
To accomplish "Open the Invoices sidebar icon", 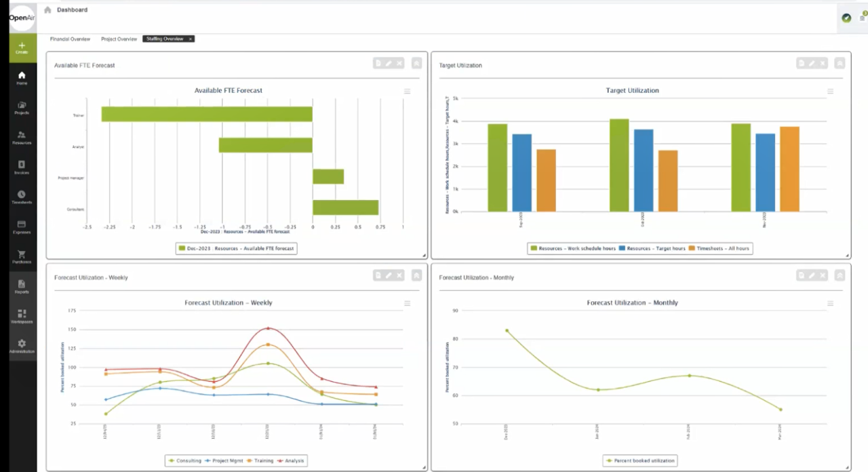I will [x=22, y=168].
